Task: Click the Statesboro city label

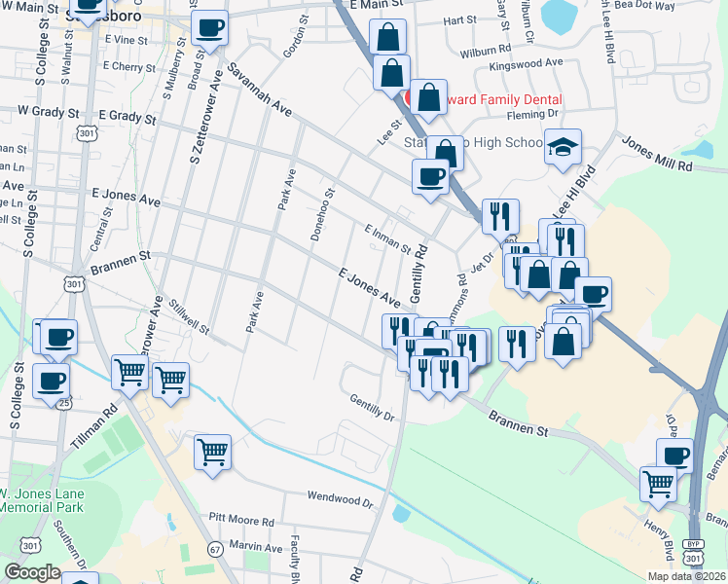Action: (x=103, y=17)
